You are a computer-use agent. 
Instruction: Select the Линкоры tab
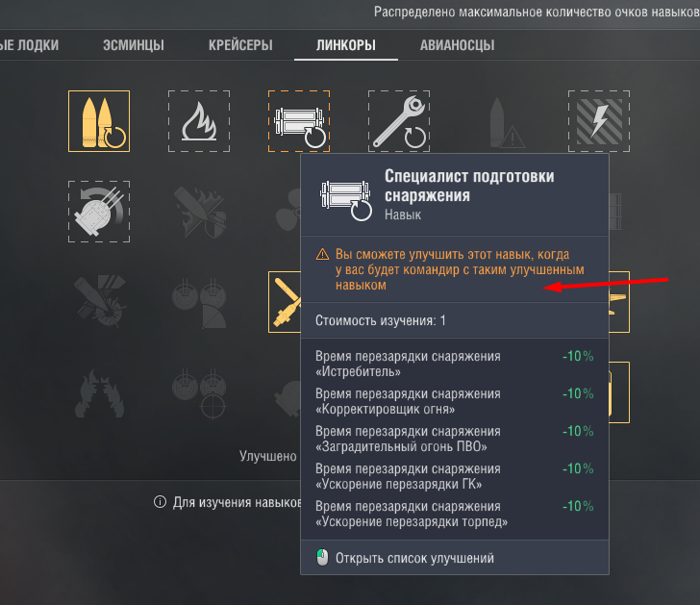346,45
